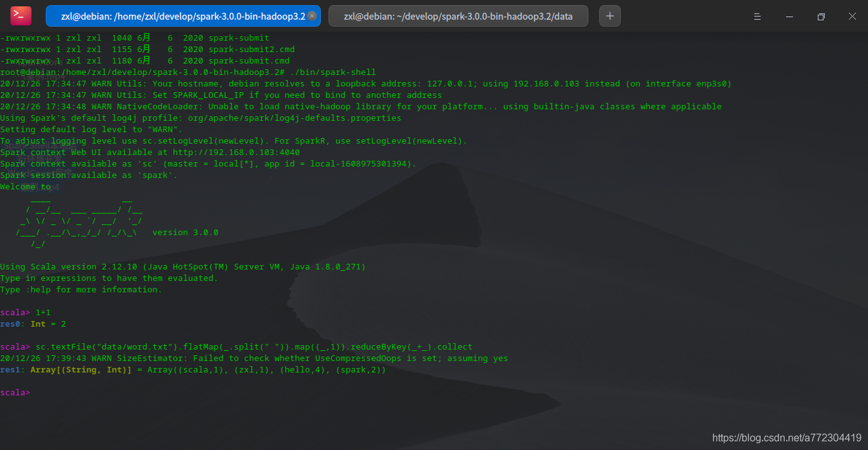Click the terminal app icon in title bar
The width and height of the screenshot is (868, 450).
pyautogui.click(x=21, y=16)
